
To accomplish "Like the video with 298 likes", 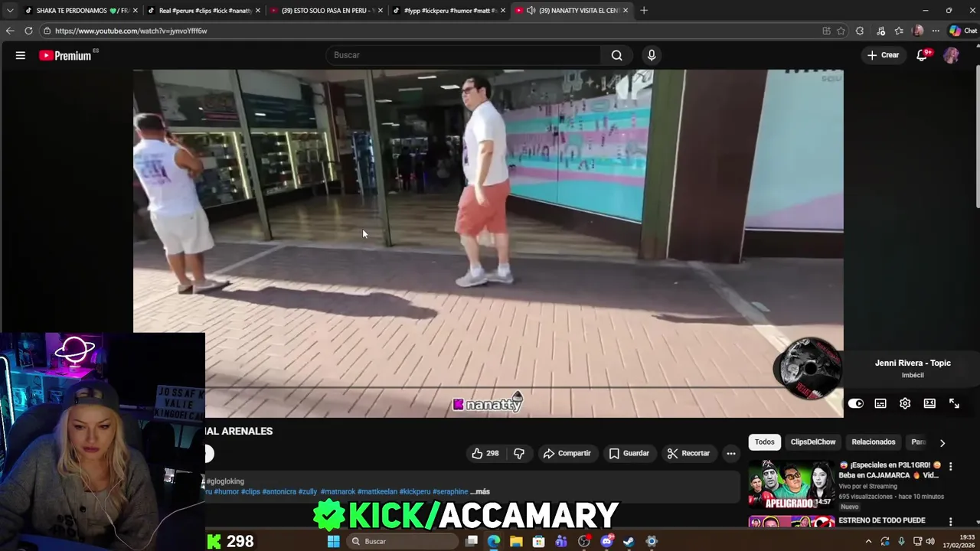I will 485,453.
